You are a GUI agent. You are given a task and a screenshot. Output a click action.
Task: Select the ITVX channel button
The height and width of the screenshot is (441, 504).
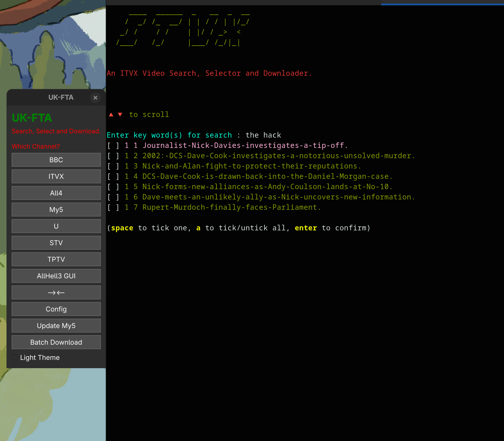click(56, 176)
